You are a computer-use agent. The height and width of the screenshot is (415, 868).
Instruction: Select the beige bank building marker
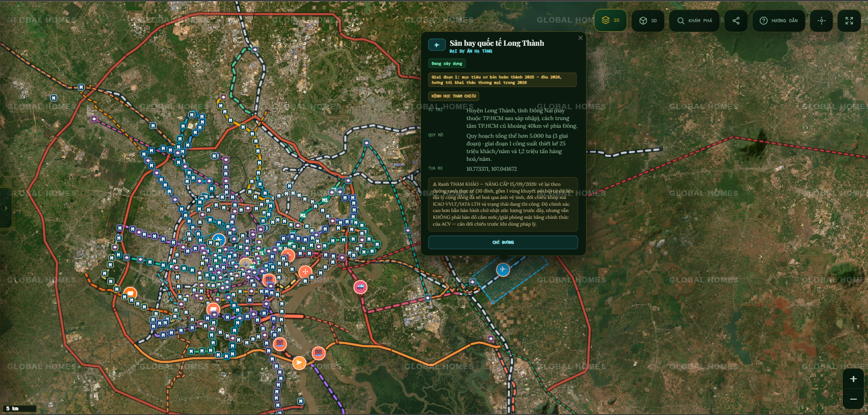[245, 263]
